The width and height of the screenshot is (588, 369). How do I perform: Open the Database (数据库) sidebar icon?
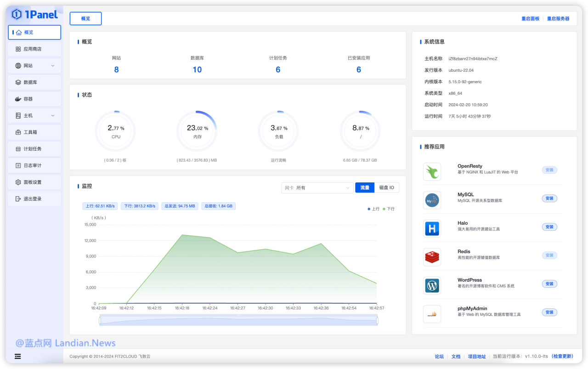18,82
